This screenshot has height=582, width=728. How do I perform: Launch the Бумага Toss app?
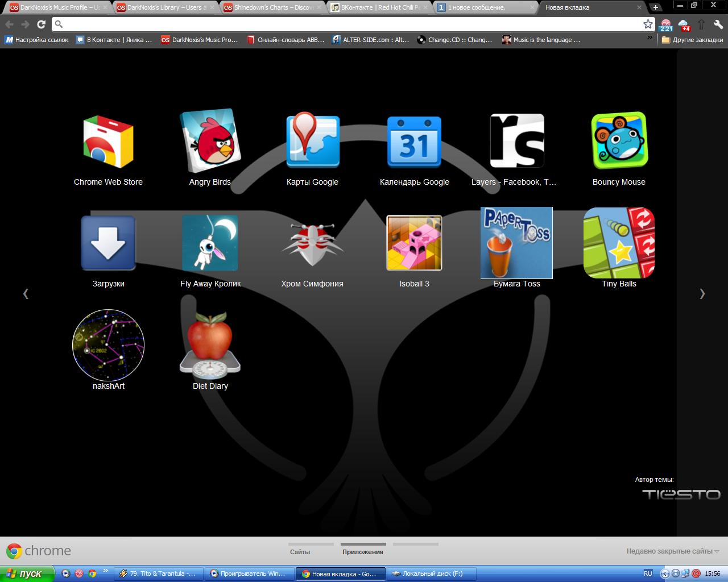click(x=516, y=243)
